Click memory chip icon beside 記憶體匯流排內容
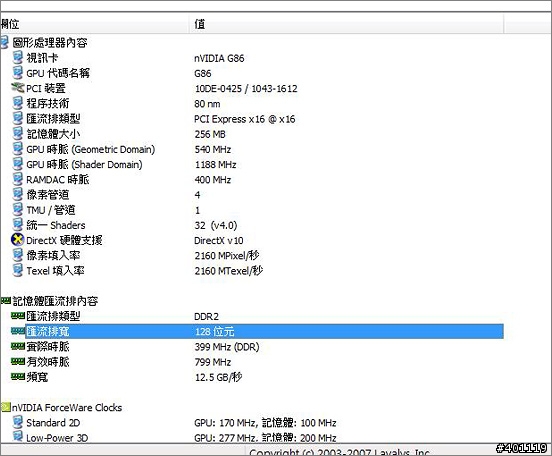This screenshot has height=456, width=552. 6,300
